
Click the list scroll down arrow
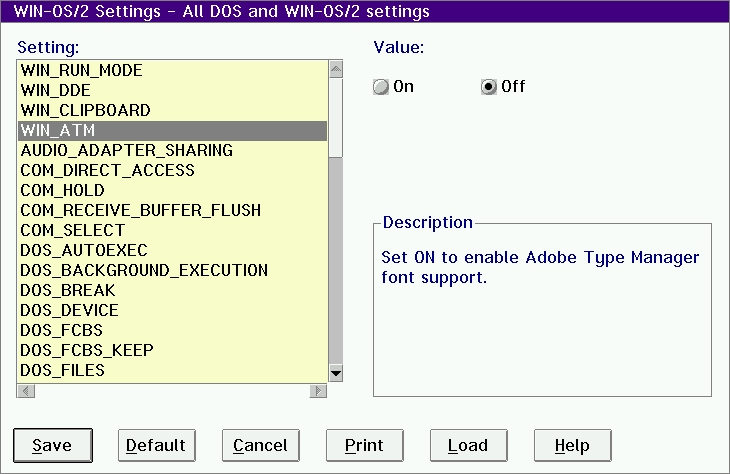(336, 373)
